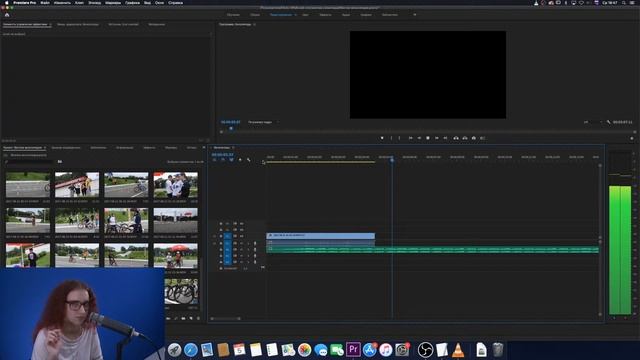640x360 pixels.
Task: Click the Extract button
Action: click(465, 138)
